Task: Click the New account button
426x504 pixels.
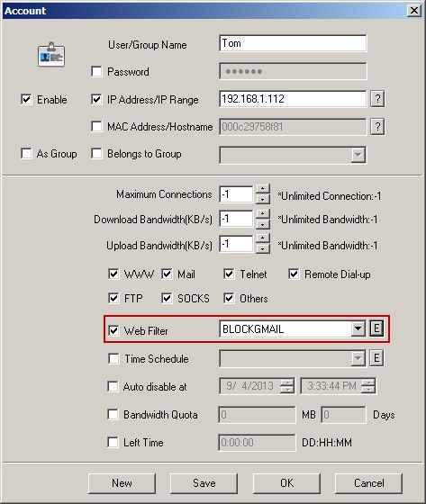Action: pyautogui.click(x=122, y=483)
